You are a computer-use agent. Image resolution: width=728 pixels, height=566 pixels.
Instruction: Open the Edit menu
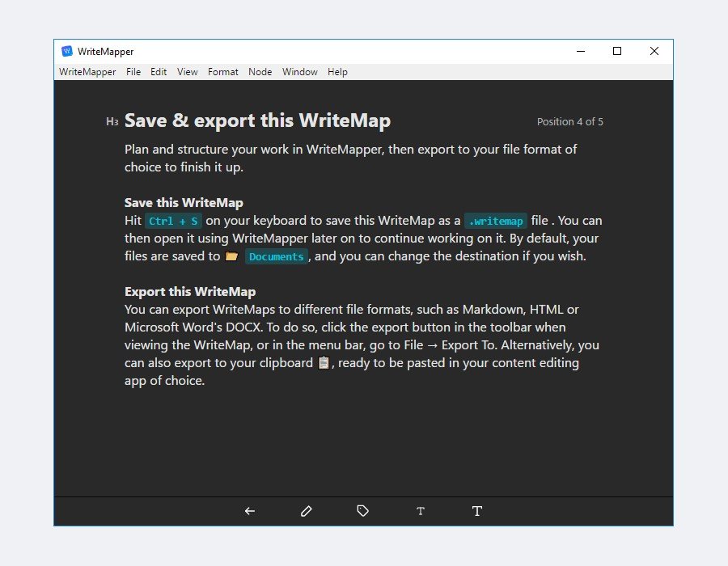[159, 72]
